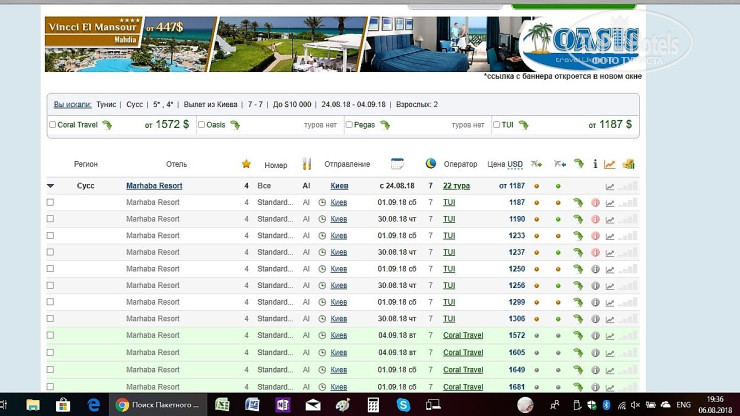Check the box for the 1306 tour row
740x416 pixels.
(x=50, y=319)
